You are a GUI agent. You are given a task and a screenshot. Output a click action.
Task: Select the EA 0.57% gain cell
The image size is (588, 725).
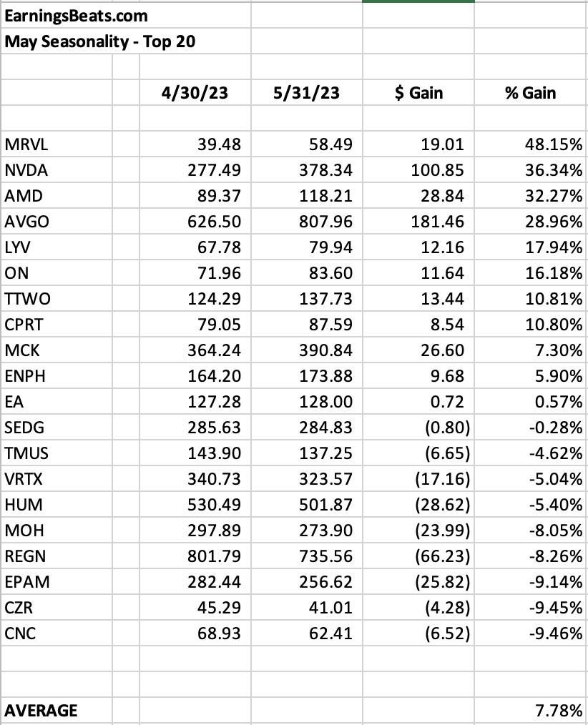(x=531, y=401)
